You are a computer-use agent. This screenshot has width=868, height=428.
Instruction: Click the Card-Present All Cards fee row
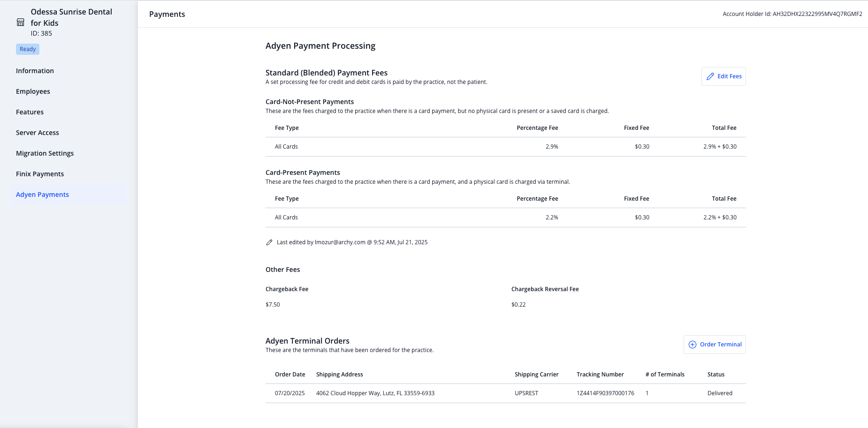(x=506, y=218)
